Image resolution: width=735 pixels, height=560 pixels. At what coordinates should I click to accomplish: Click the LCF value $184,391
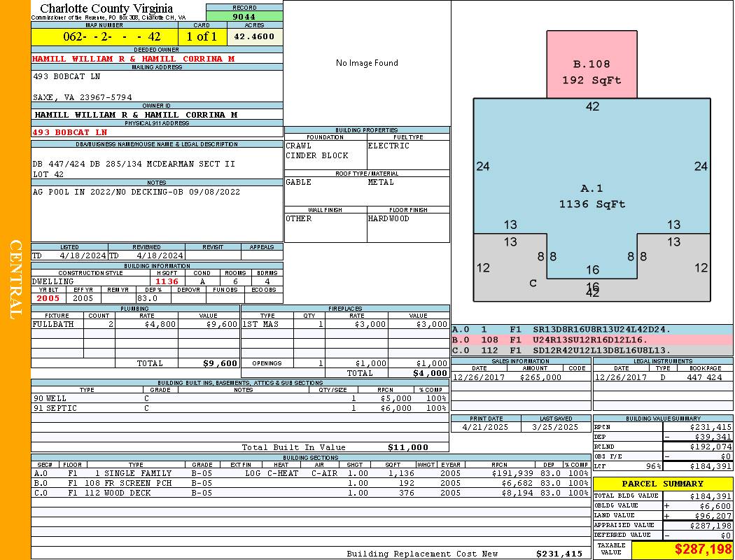coord(710,466)
